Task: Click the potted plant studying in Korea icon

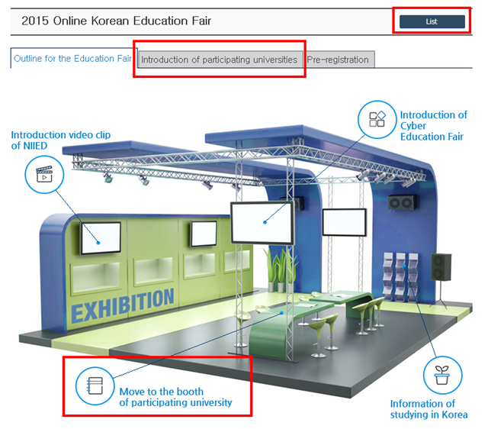Action: (x=442, y=375)
